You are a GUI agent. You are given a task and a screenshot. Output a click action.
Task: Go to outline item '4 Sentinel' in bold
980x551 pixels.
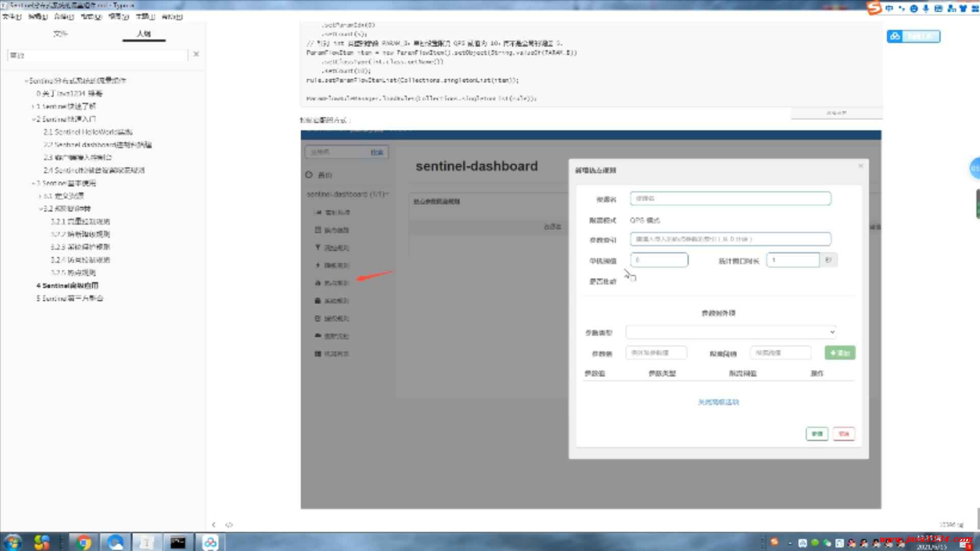(67, 286)
